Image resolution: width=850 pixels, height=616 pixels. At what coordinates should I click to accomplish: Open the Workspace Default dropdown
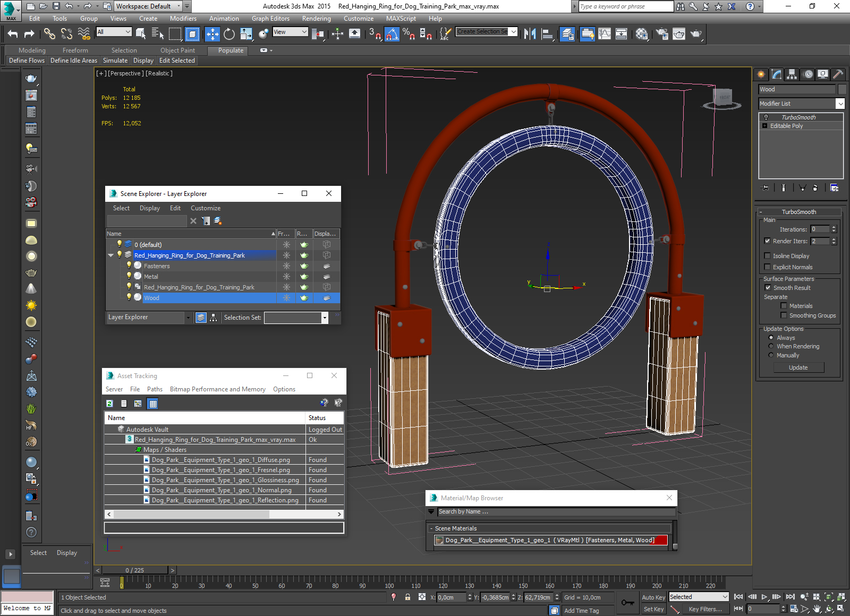(178, 6)
